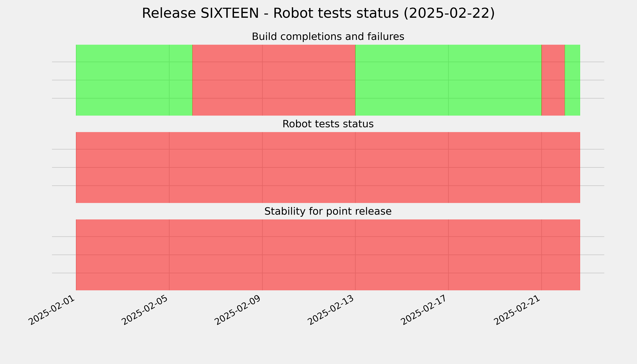Select the 2025-02-05 date axis label
Viewport: 637px width, 364px height.
pos(145,310)
